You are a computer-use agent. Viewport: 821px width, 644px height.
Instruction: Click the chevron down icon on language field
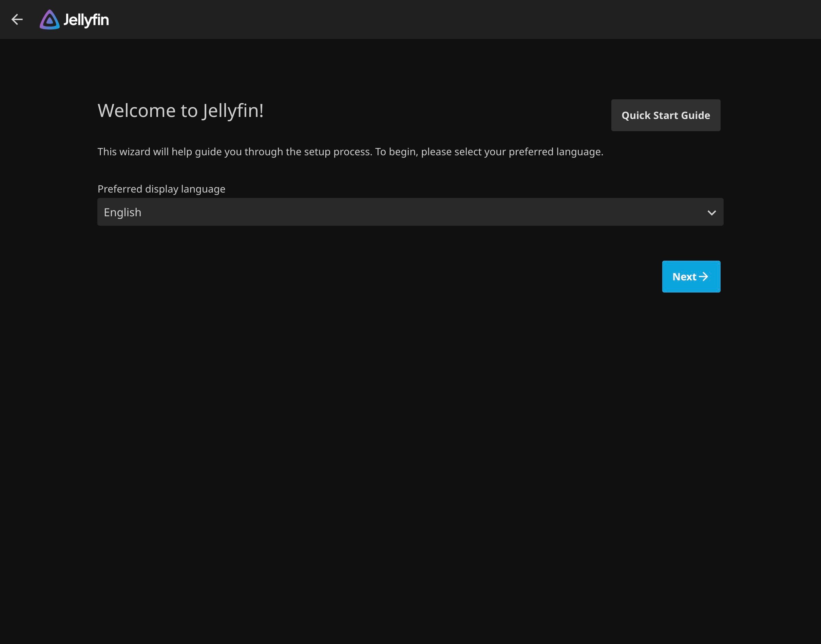[711, 213]
